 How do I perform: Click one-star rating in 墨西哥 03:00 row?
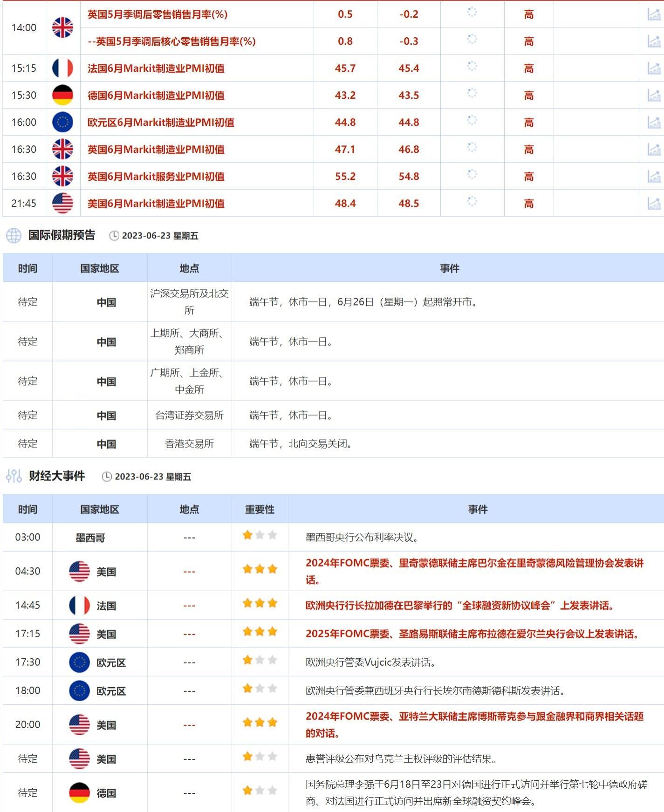(260, 535)
